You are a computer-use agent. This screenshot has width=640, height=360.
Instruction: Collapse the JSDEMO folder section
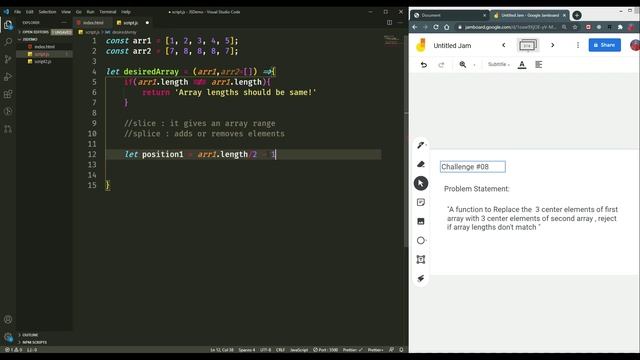click(x=29, y=39)
